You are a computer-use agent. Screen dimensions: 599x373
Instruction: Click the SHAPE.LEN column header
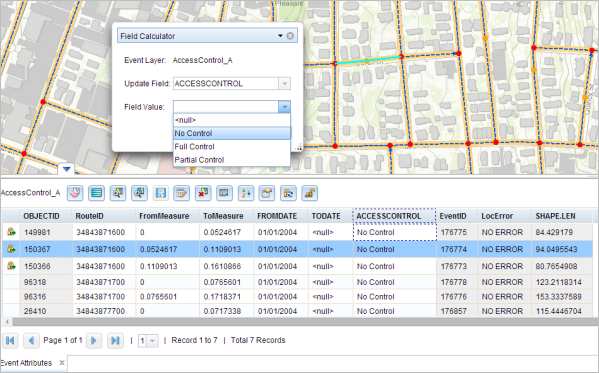tap(555, 216)
